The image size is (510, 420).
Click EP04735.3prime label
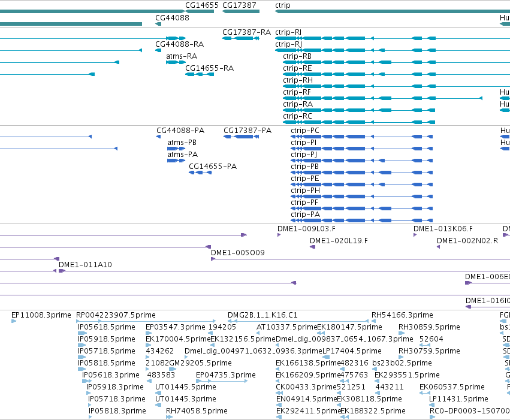(226, 376)
